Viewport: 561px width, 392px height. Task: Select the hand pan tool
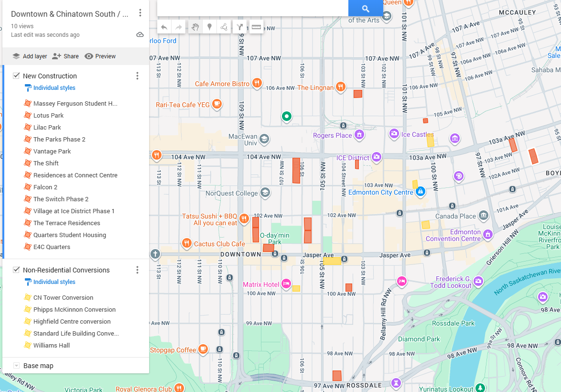[x=195, y=27]
